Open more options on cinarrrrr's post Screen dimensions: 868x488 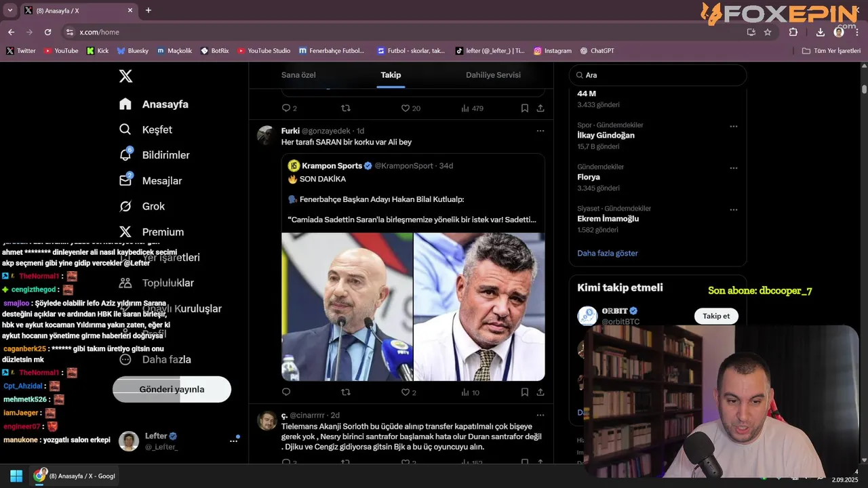tap(540, 415)
